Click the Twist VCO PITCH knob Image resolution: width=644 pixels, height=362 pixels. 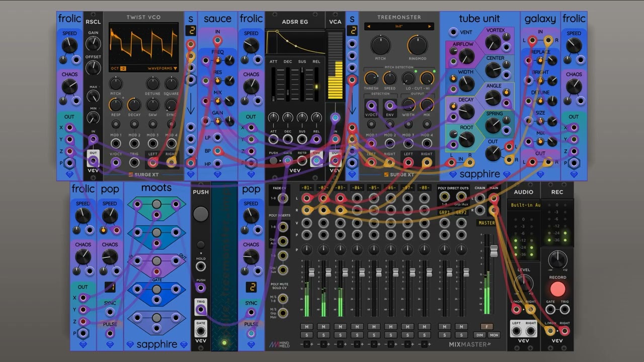116,83
